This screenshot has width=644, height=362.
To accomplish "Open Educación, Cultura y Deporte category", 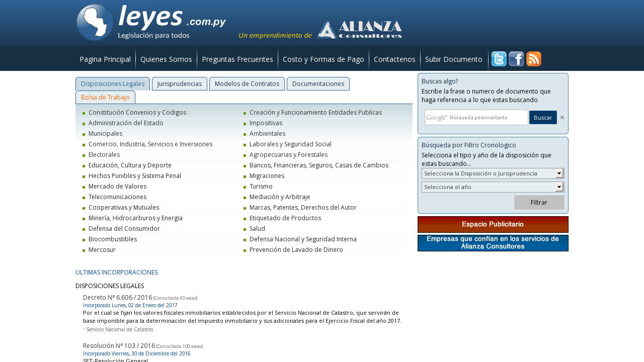I will (x=130, y=165).
